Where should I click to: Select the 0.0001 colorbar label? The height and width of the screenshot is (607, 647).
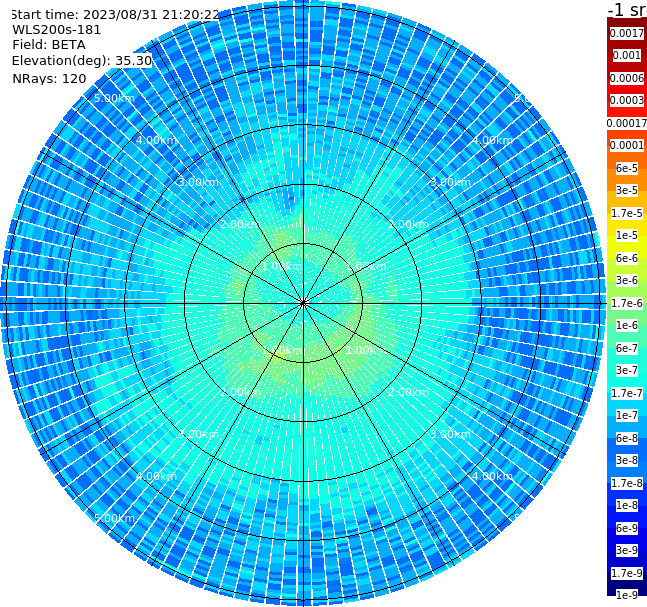(627, 145)
